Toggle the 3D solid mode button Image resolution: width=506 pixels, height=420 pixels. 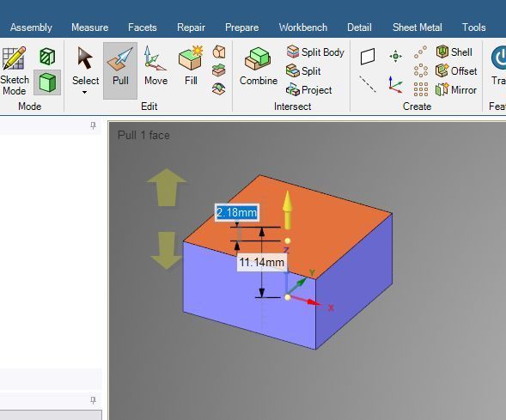point(47,82)
